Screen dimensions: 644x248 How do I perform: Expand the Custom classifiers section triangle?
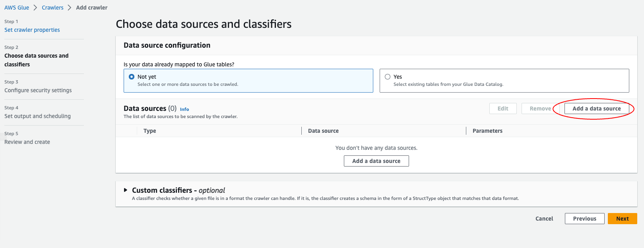126,190
